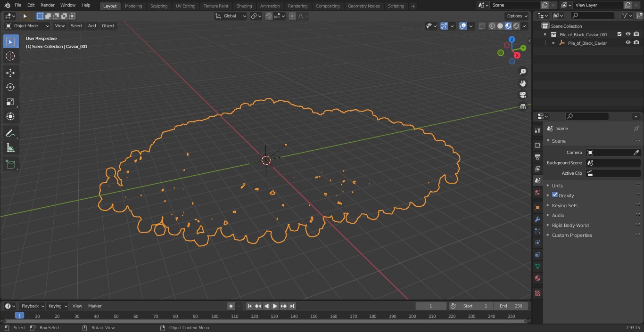Image resolution: width=644 pixels, height=332 pixels.
Task: Toggle the Gravity checkbox
Action: [555, 195]
